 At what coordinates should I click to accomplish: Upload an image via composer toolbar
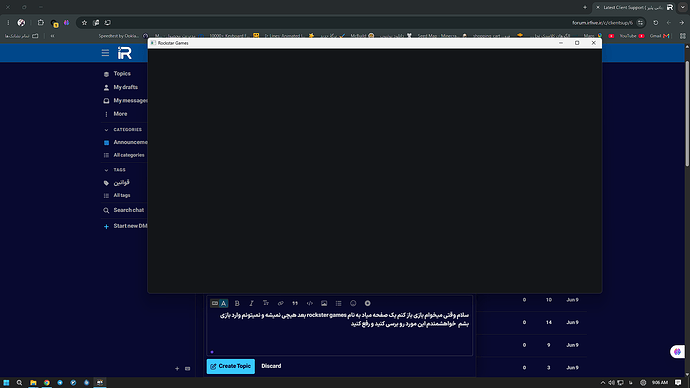pyautogui.click(x=324, y=303)
